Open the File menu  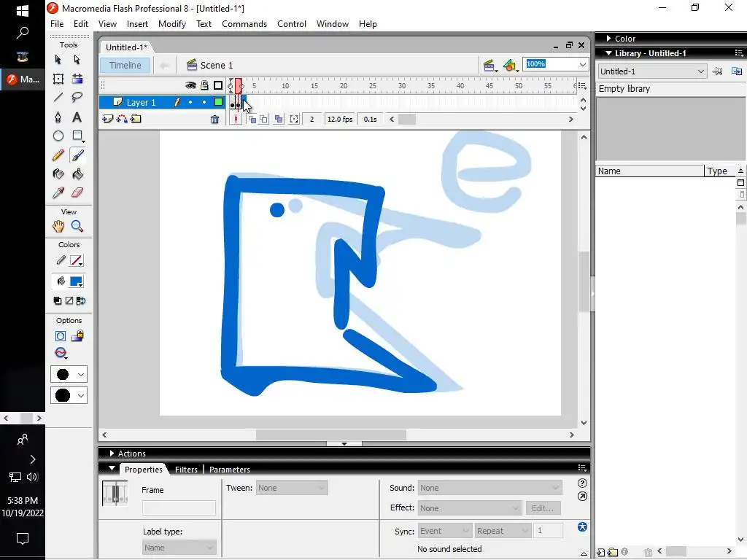coord(57,24)
